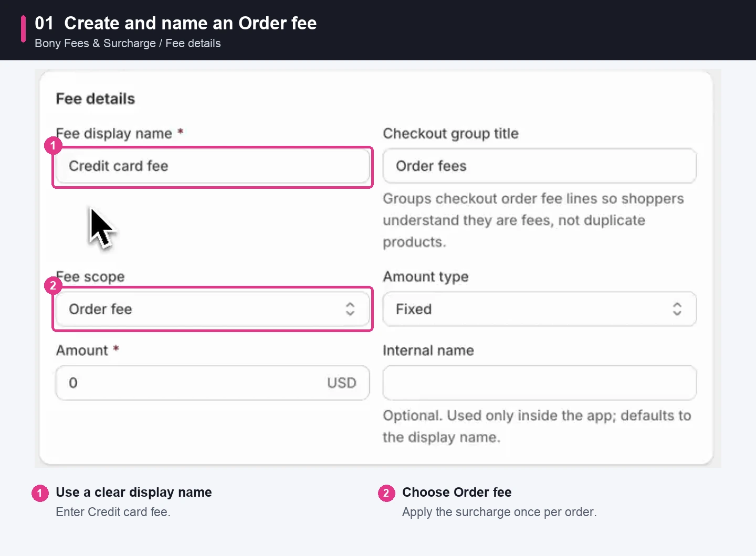This screenshot has height=556, width=756.
Task: Click the "Fee details" heading
Action: click(x=96, y=99)
